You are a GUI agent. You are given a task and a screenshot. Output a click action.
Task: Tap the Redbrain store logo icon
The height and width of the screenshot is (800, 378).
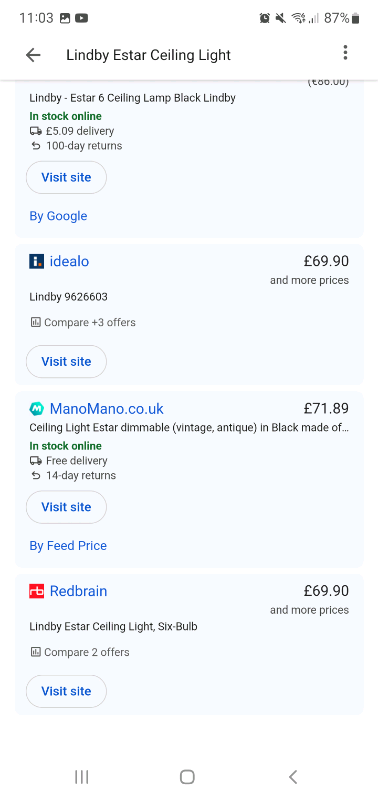[37, 591]
